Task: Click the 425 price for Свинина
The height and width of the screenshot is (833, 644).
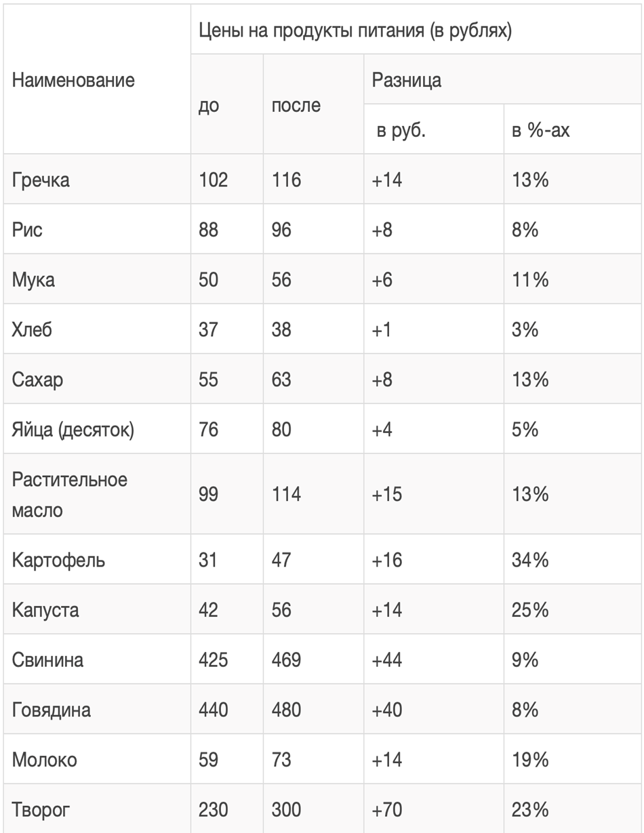Action: tap(214, 659)
